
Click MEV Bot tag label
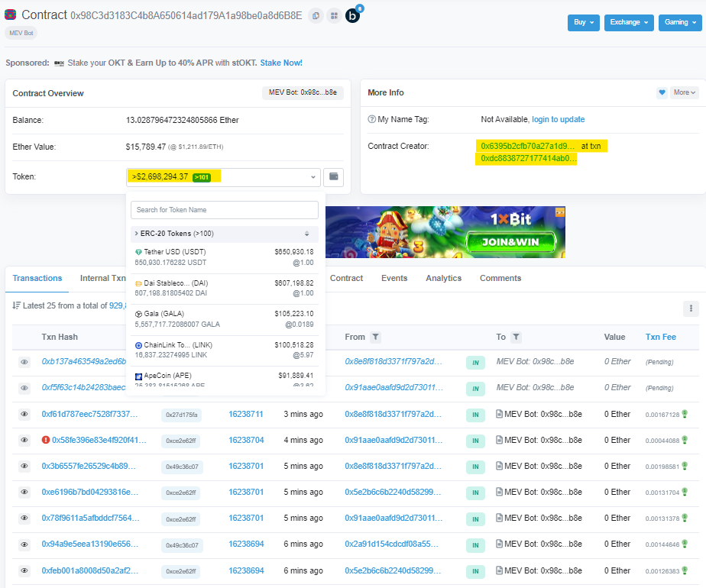tap(21, 34)
